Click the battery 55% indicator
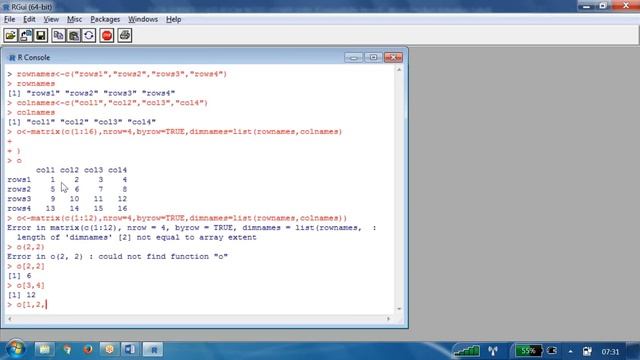Viewport: 640px width, 360px height. coord(528,351)
